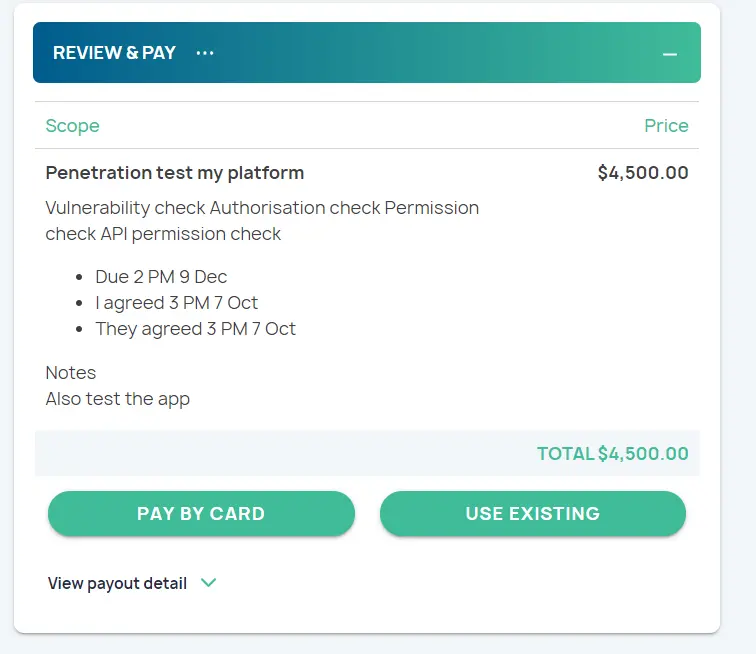756x654 pixels.
Task: Click the REVIEW & PAY header title
Action: [x=114, y=53]
